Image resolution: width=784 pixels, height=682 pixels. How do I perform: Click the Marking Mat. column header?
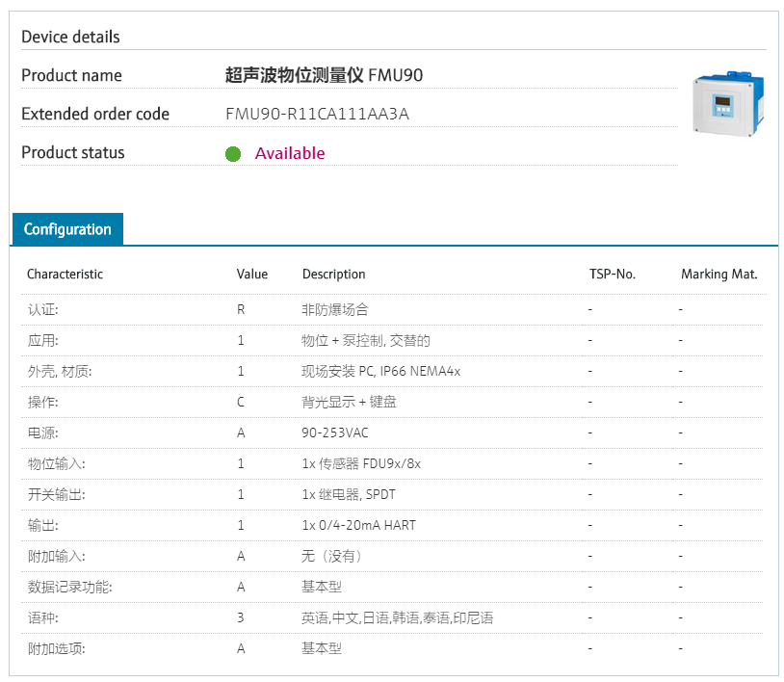[x=719, y=274]
